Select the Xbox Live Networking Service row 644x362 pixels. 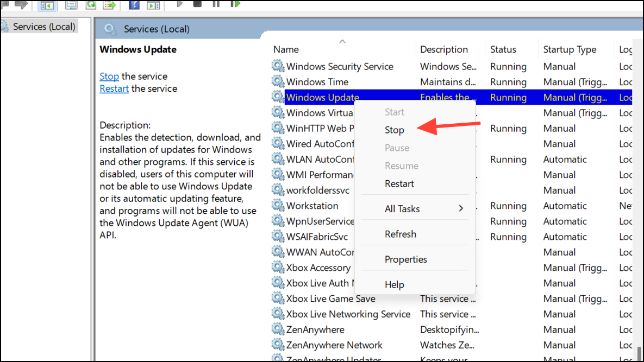tap(452, 314)
